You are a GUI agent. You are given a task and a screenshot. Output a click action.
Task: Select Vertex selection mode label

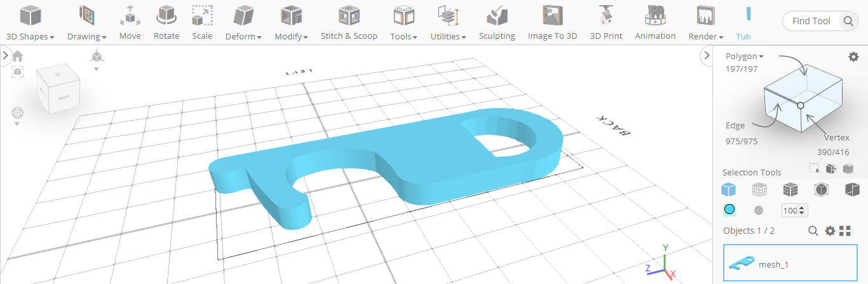pyautogui.click(x=837, y=137)
